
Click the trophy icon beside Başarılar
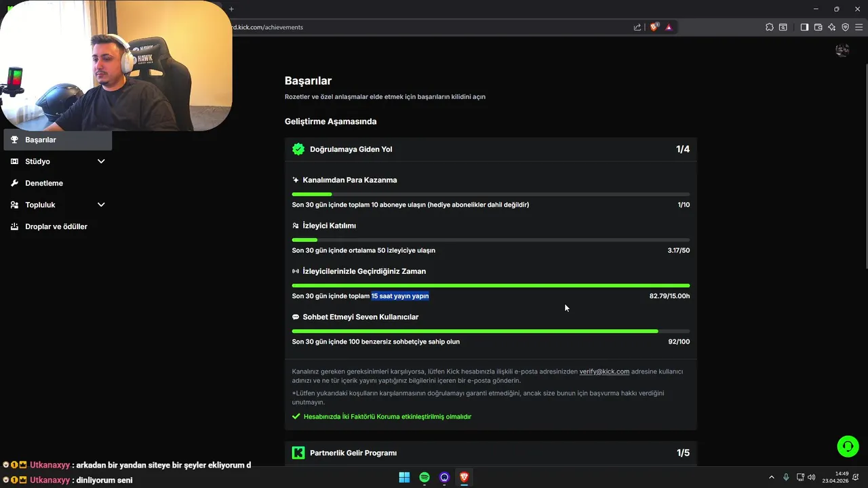click(x=14, y=140)
